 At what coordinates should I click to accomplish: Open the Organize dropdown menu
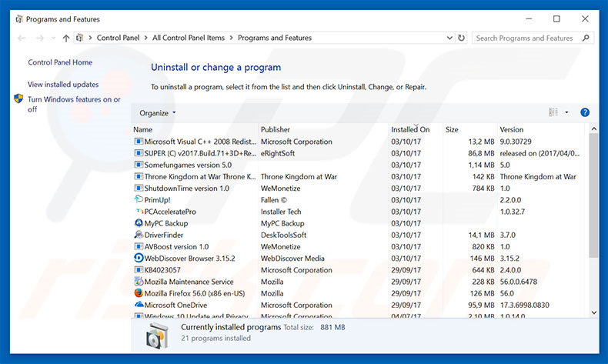[157, 113]
